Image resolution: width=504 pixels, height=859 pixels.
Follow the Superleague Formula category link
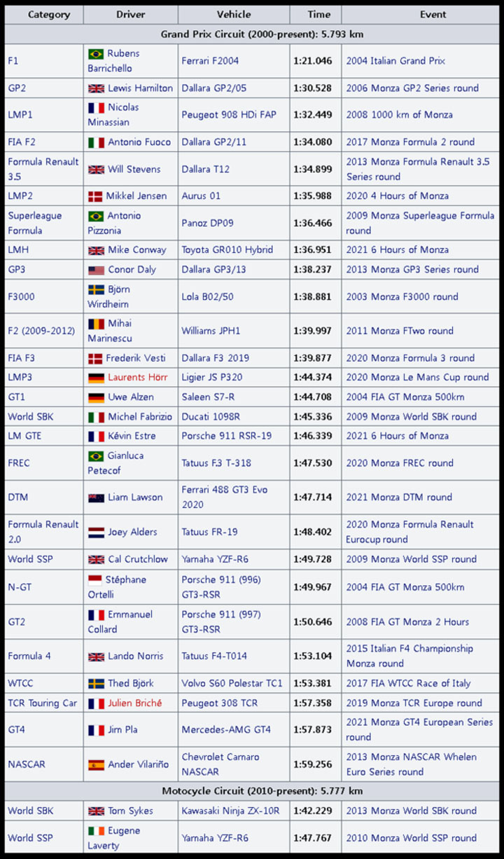coord(35,224)
